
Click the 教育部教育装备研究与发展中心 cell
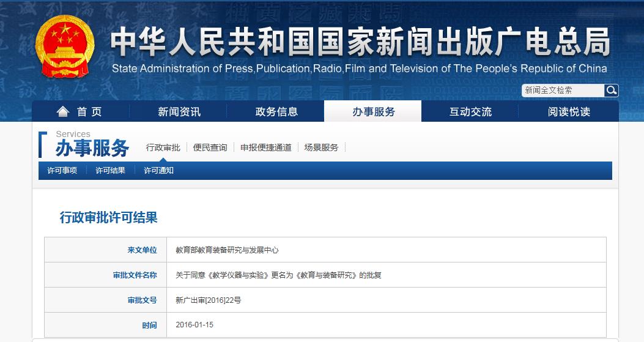[387, 250]
